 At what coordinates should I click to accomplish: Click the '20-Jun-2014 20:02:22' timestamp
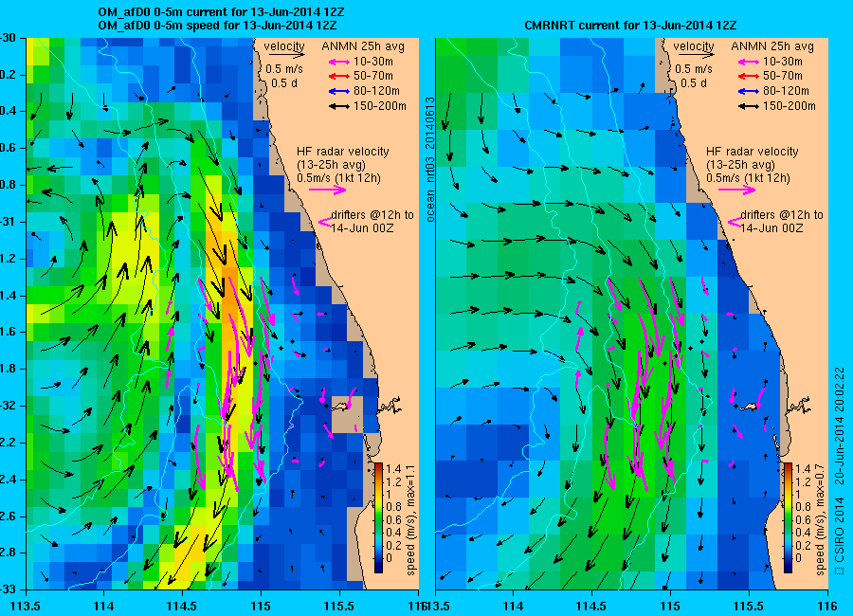[840, 426]
